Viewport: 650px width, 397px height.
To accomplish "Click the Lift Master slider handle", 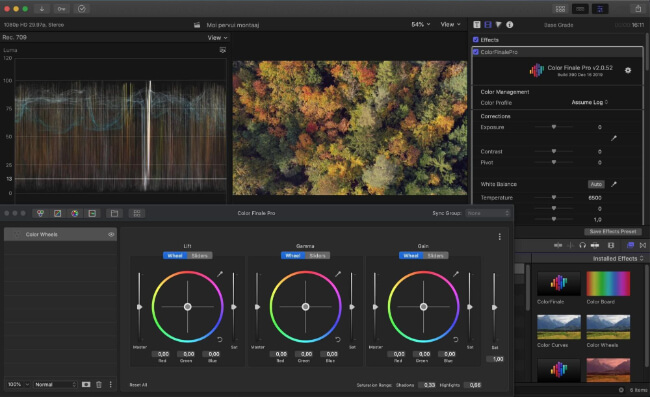I will [x=139, y=307].
